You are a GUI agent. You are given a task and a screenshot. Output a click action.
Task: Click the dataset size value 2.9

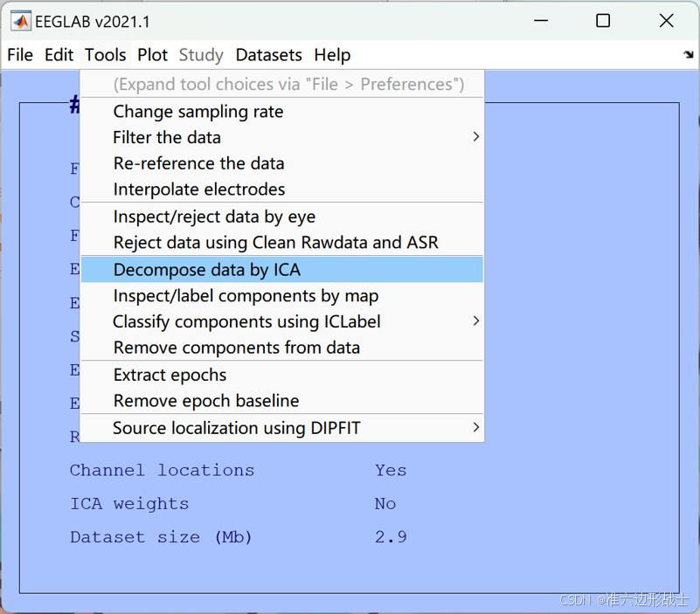coord(391,537)
